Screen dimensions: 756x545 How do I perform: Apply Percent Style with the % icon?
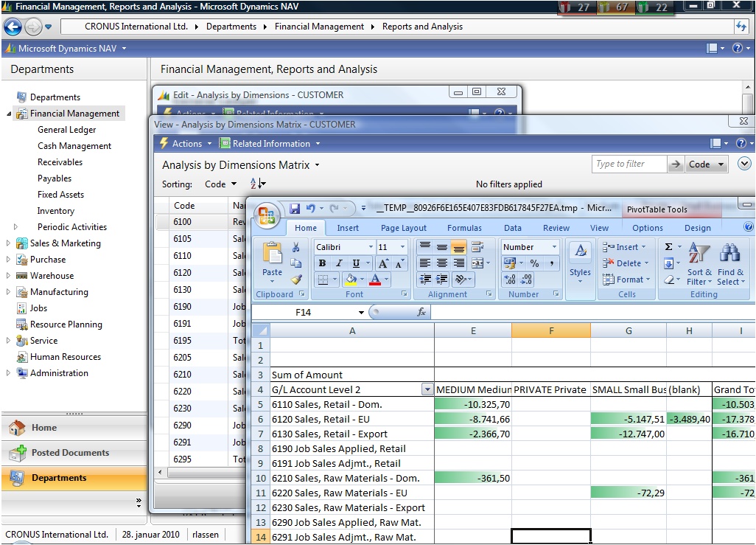(x=534, y=263)
